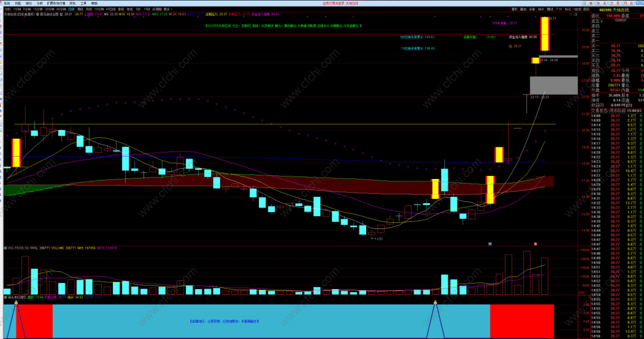Click the 画线 chart toolbar button
The height and width of the screenshot is (339, 644).
550,9
